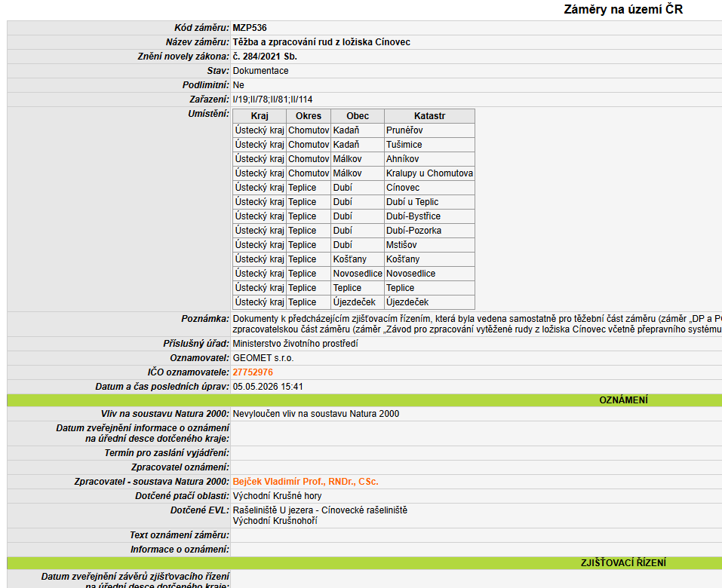The height and width of the screenshot is (588, 722).
Task: Open Bejček Vladimír Prof., RNDr., CSc. link
Action: tap(306, 481)
